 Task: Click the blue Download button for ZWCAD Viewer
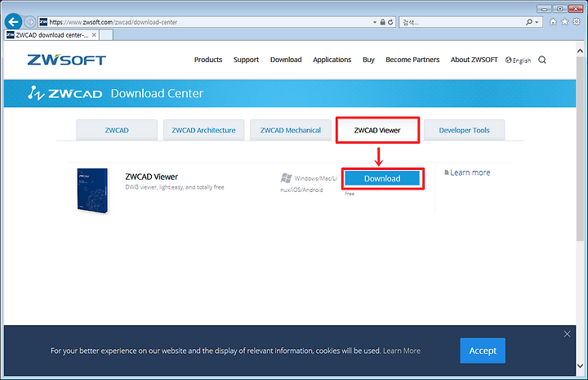(x=382, y=178)
